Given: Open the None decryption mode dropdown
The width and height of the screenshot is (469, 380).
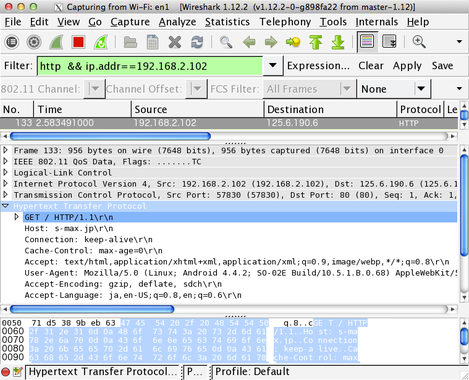Looking at the screenshot, I should pyautogui.click(x=394, y=89).
